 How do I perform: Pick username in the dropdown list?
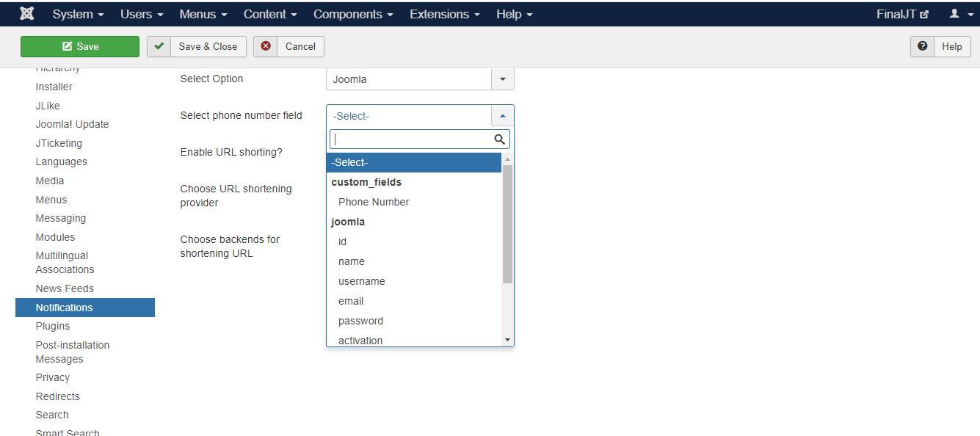click(361, 281)
